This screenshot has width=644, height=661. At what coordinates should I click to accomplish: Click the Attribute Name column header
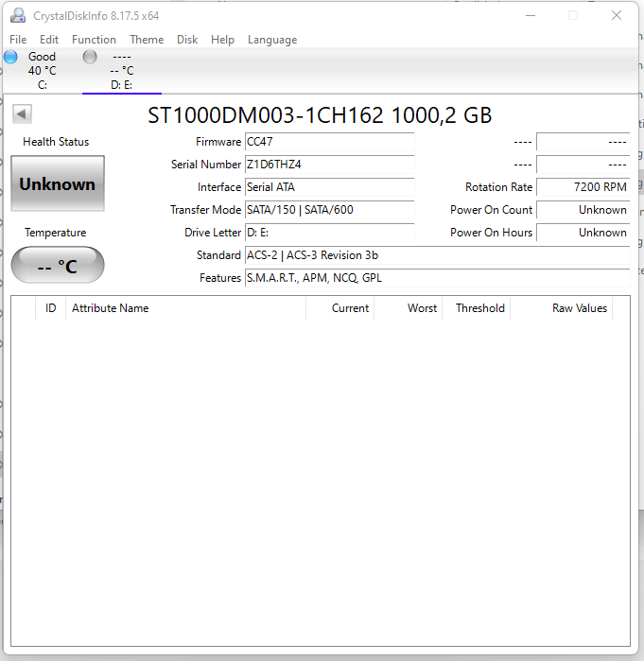(x=186, y=308)
